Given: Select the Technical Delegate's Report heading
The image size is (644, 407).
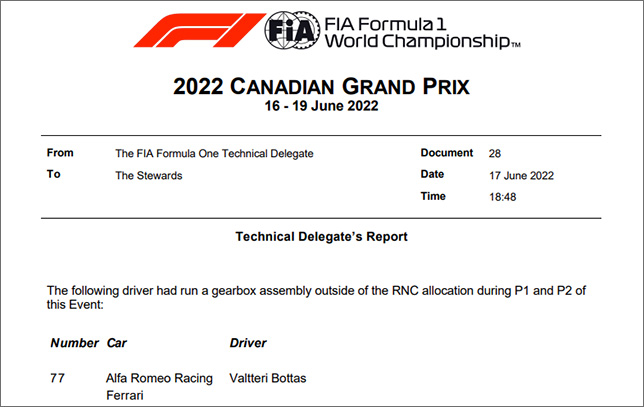Looking at the screenshot, I should click(x=321, y=237).
